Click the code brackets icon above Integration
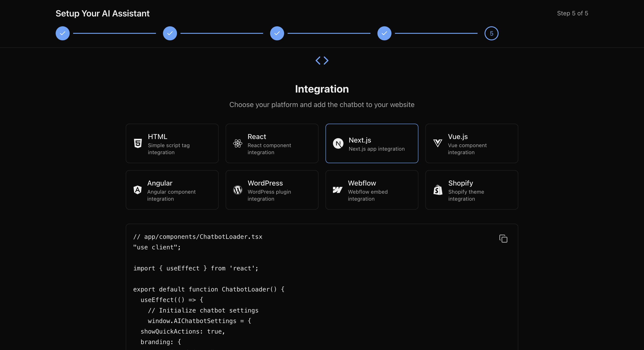Image resolution: width=644 pixels, height=350 pixels. [322, 61]
